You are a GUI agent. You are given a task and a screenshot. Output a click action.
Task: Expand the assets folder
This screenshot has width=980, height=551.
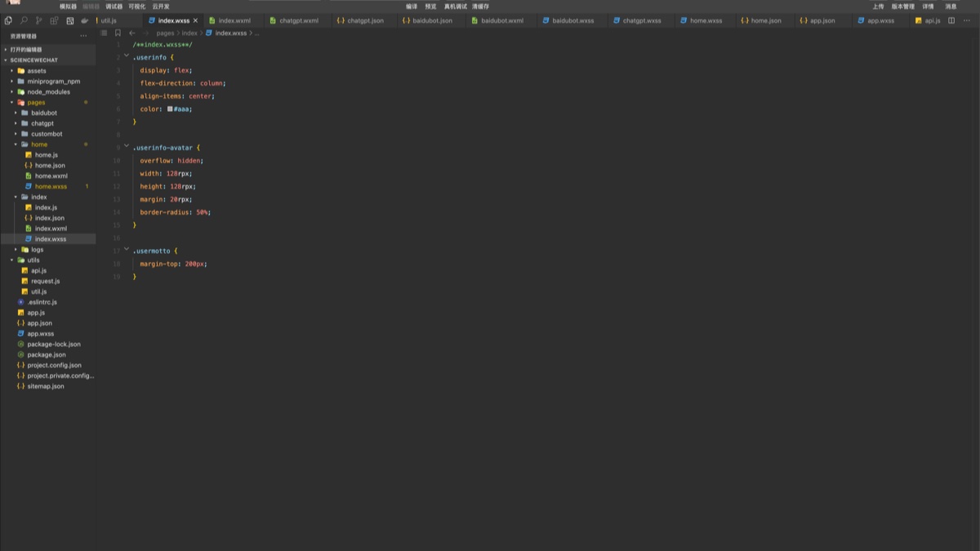click(36, 71)
